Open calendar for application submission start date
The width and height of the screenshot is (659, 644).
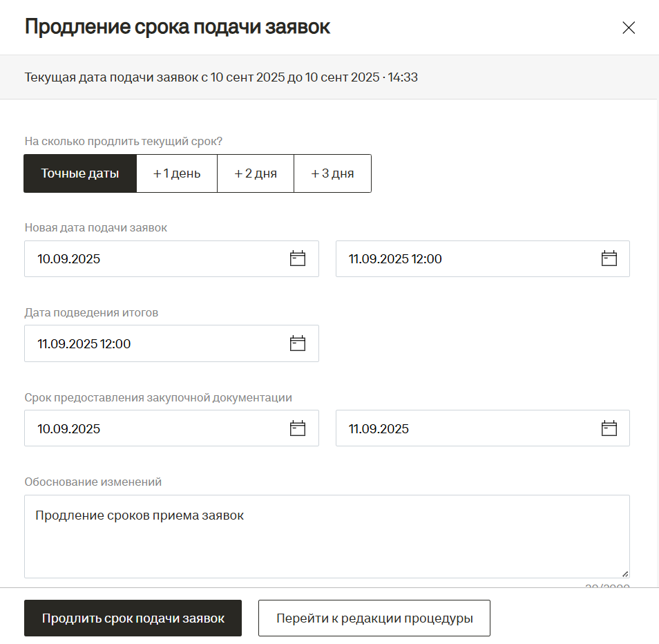pos(297,259)
